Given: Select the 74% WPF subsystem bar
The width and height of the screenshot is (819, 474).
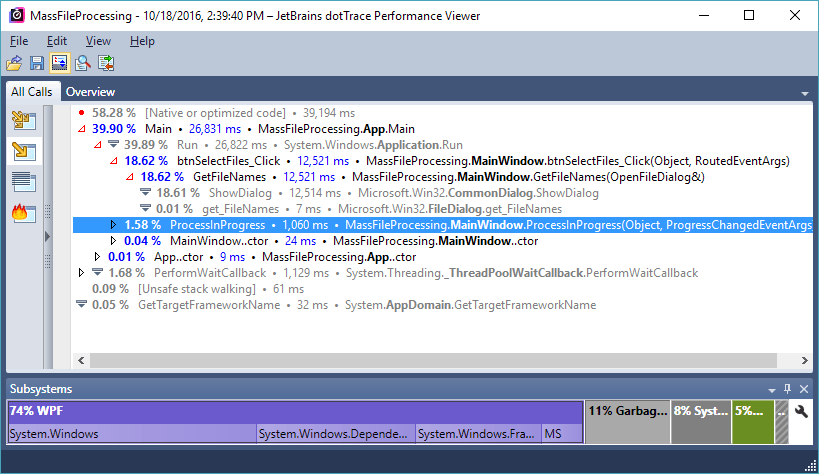Looking at the screenshot, I should (296, 411).
